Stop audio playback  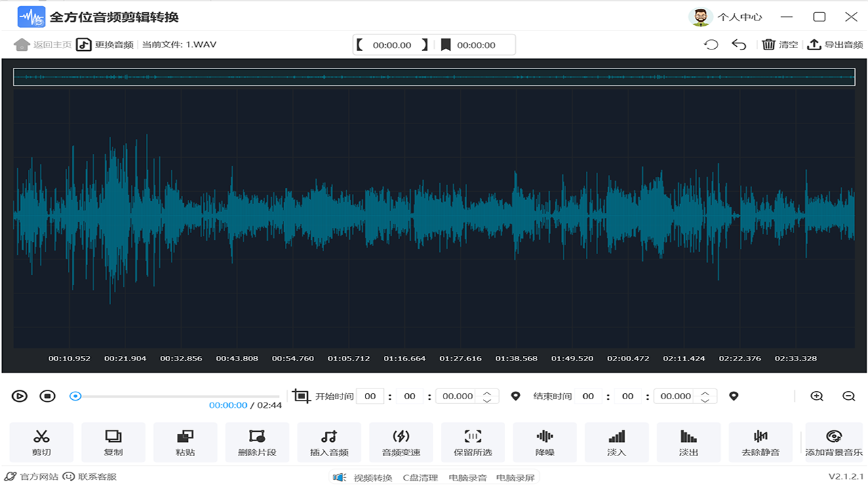tap(47, 396)
